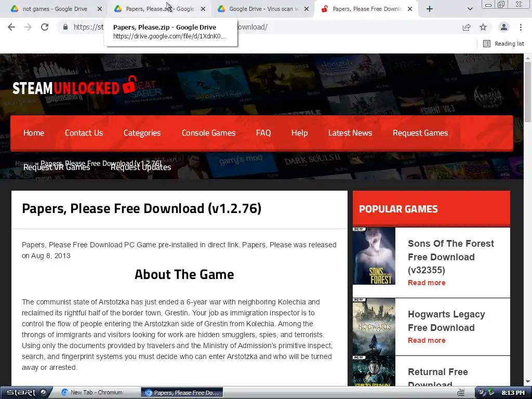This screenshot has width=532, height=399.
Task: Click 'Read more' under Sons Of The Forest
Action: 427,283
